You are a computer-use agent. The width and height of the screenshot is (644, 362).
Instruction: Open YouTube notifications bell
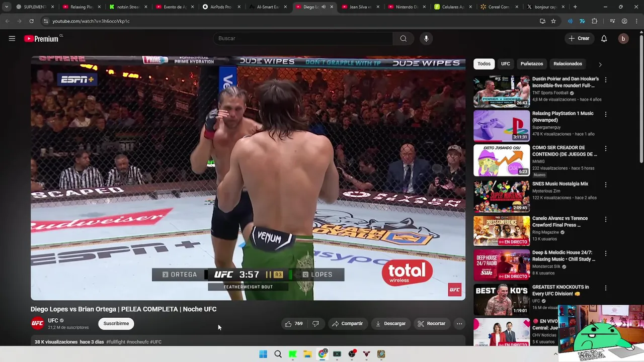point(604,39)
